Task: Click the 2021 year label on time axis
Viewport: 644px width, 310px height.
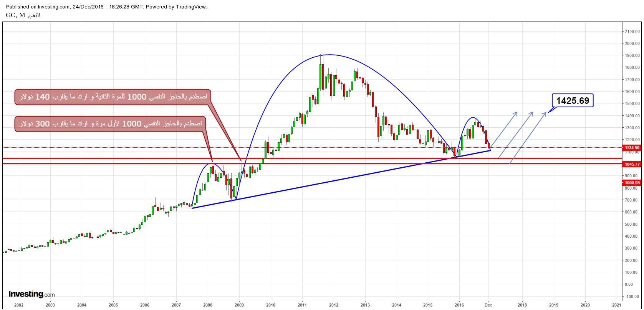Action: point(617,305)
